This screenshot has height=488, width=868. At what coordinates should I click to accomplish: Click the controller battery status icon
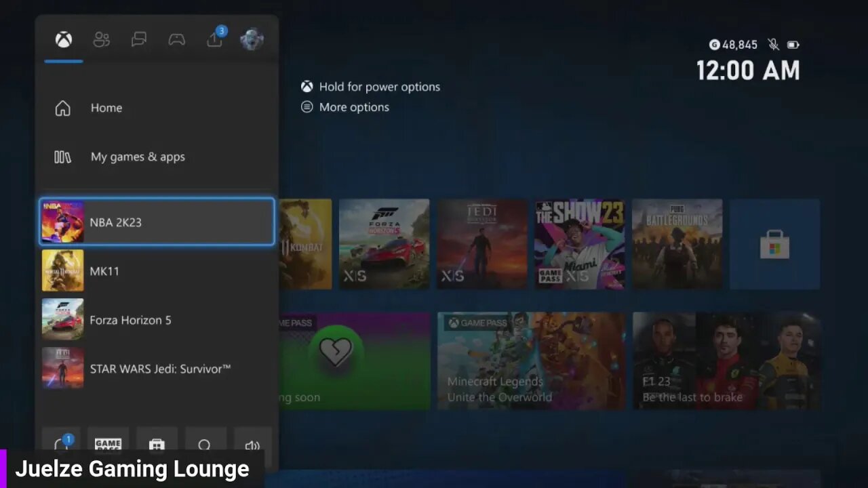(793, 45)
